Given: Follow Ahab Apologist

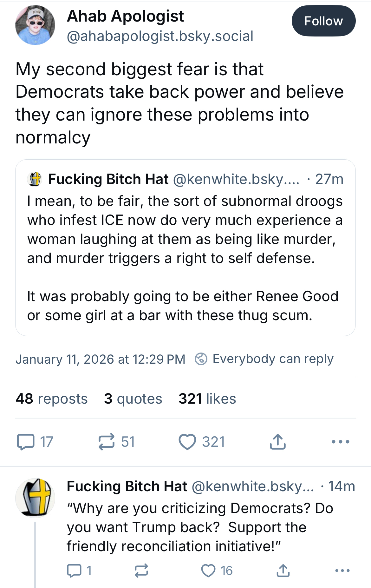Looking at the screenshot, I should click(x=323, y=21).
